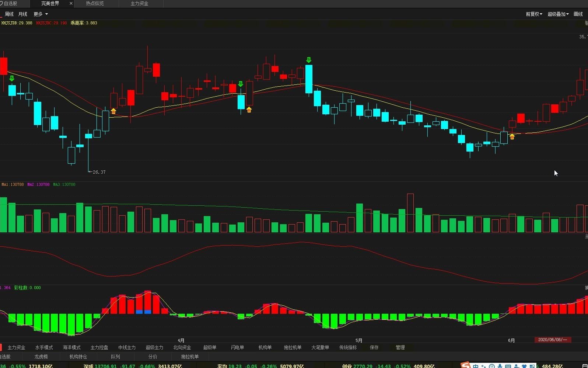Select the 中线主力 indicator
The image size is (588, 368).
pos(127,347)
